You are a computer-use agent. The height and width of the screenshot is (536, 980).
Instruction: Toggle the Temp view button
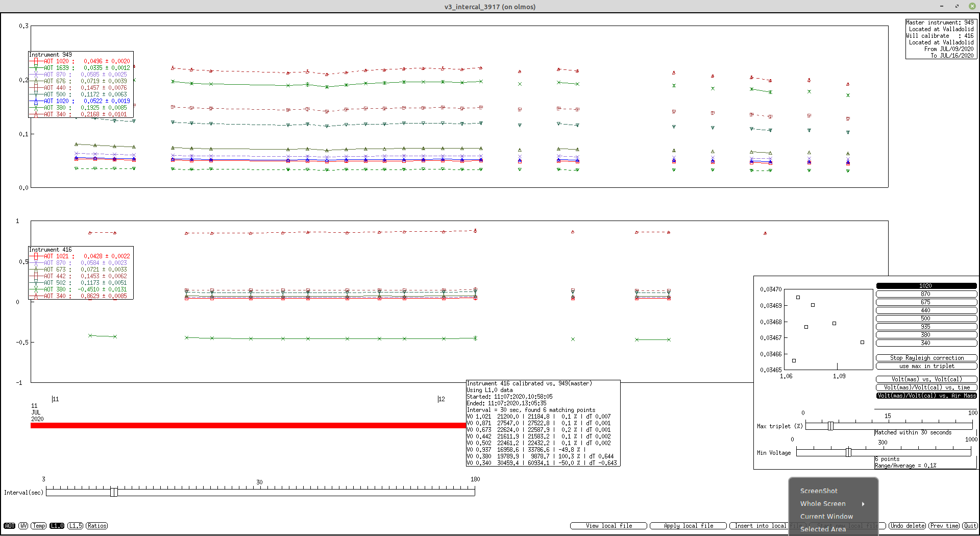coord(39,526)
